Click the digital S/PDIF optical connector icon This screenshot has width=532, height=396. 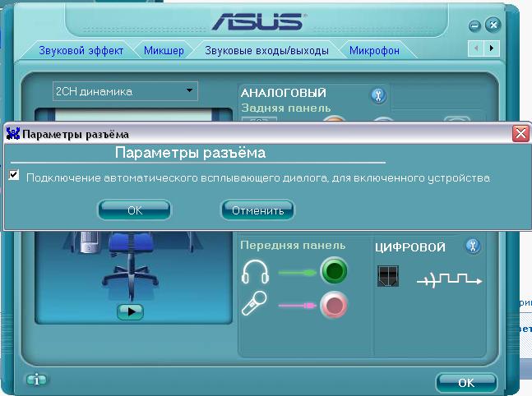coord(388,276)
